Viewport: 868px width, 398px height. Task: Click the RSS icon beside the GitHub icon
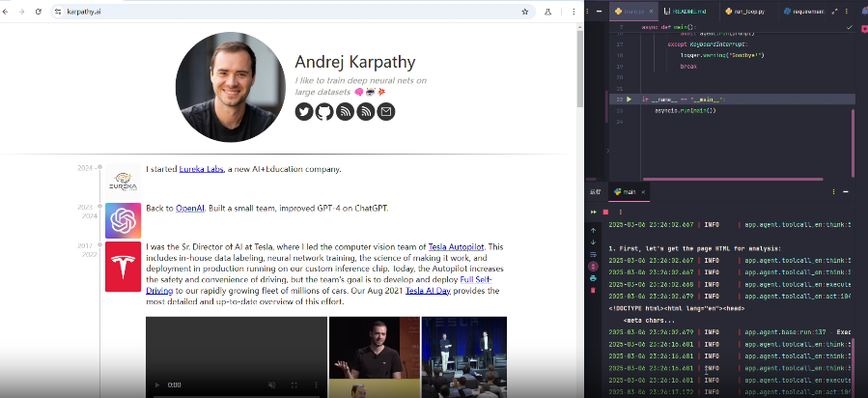[345, 112]
